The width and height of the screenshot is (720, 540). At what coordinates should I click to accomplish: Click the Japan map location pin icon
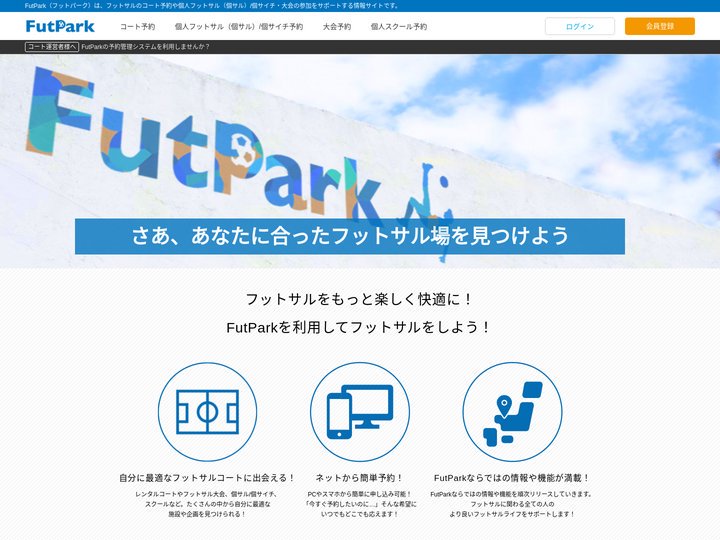pyautogui.click(x=512, y=412)
